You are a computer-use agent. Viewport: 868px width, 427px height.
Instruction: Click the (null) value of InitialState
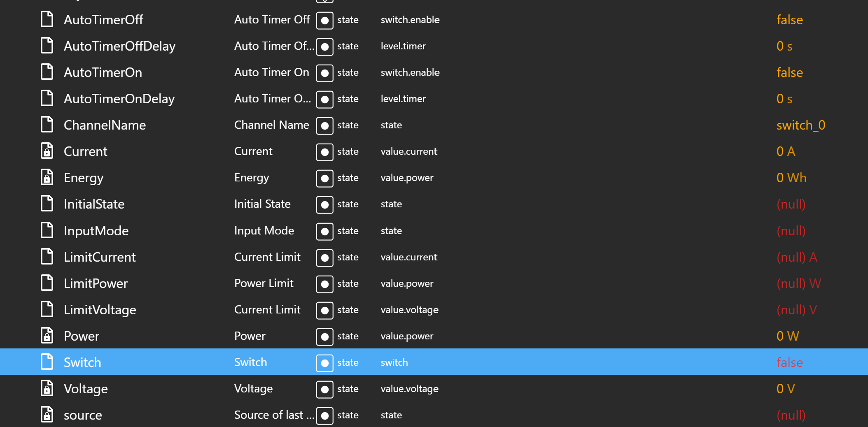point(791,204)
